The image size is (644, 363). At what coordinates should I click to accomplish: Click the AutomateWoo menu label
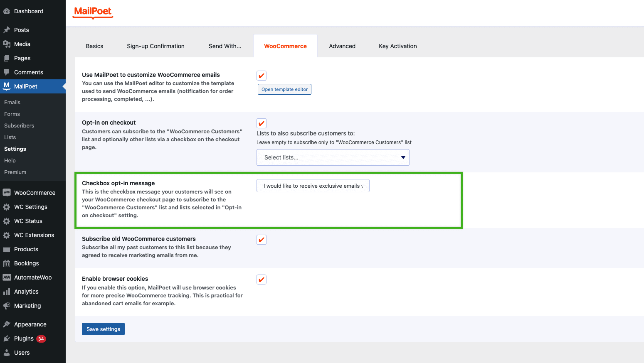click(33, 277)
